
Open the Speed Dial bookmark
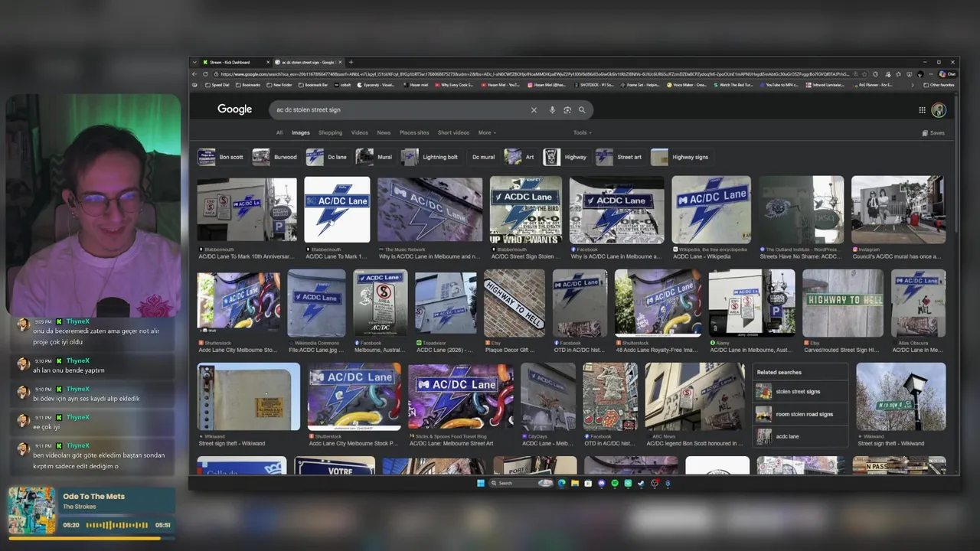point(217,85)
